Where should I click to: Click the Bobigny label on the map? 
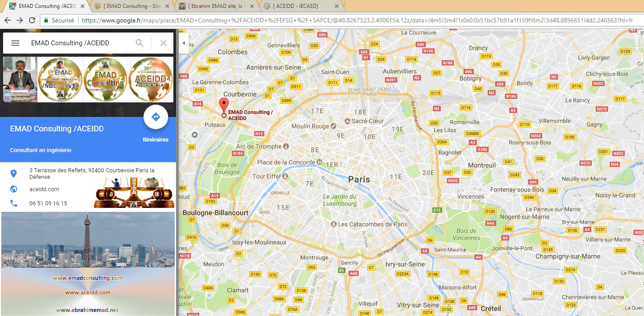point(471,78)
